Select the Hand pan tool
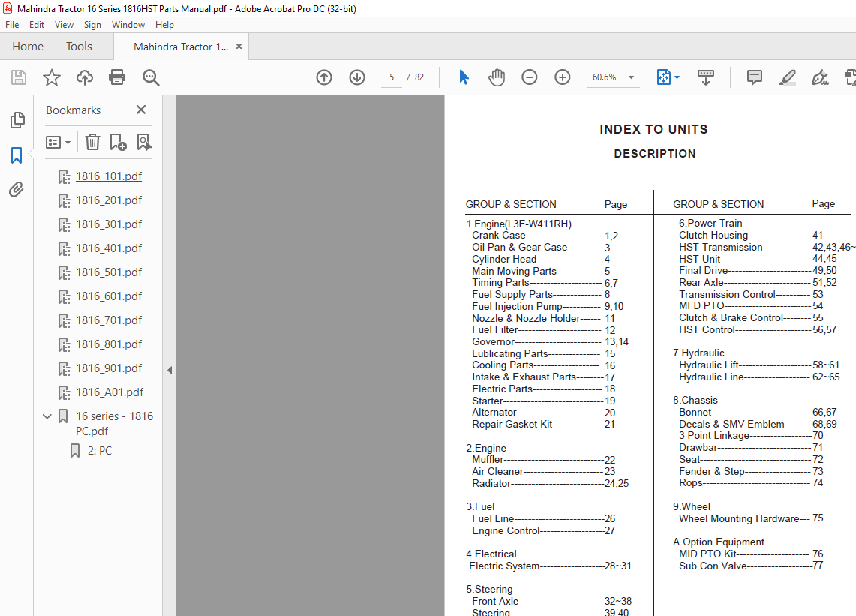The width and height of the screenshot is (856, 616). click(x=497, y=77)
